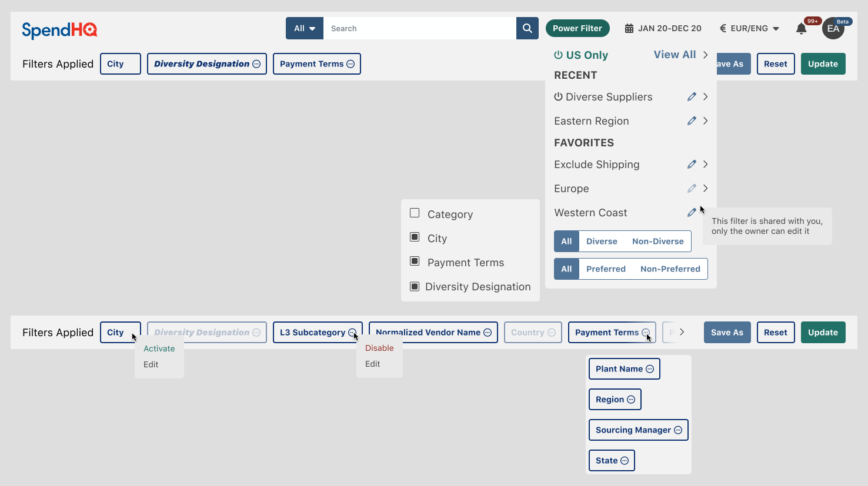Choose Disable from L3 Subcategory menu
The image size is (868, 486).
[x=379, y=348]
